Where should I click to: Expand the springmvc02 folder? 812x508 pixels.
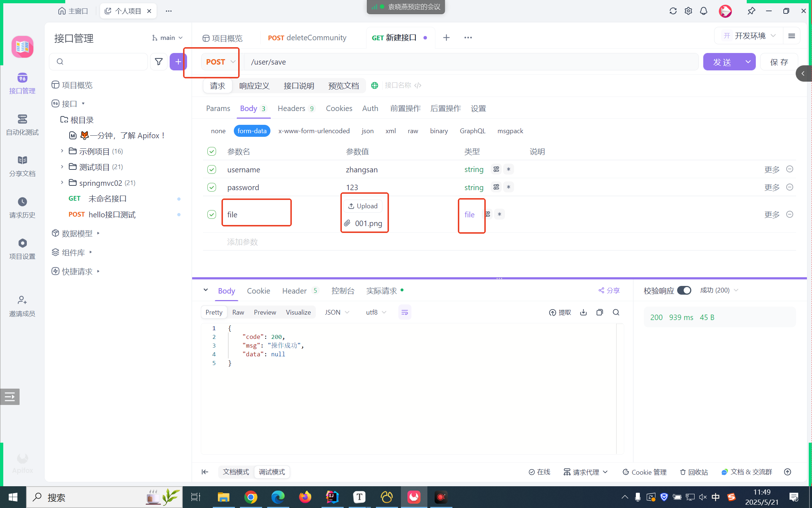point(62,183)
